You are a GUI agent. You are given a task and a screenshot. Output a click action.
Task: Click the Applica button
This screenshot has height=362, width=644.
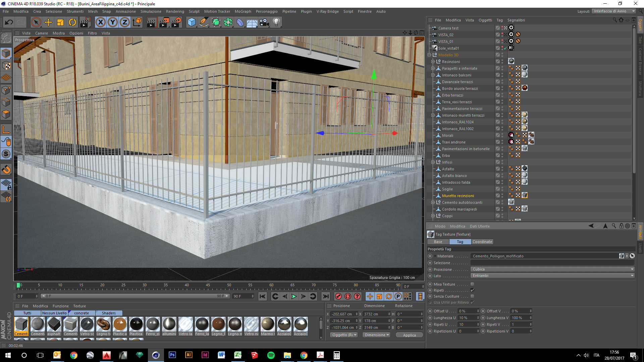click(x=409, y=335)
